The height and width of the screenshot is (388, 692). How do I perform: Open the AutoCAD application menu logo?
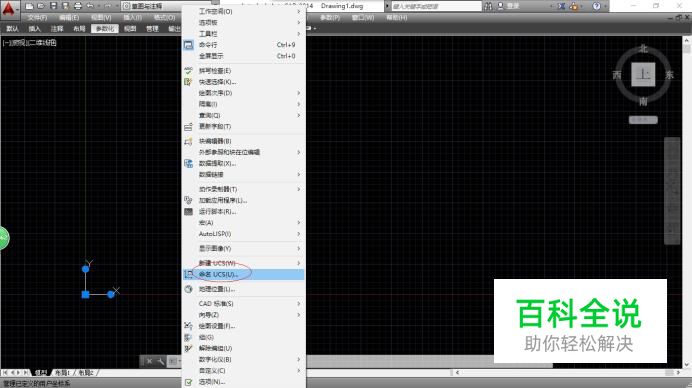pyautogui.click(x=9, y=9)
